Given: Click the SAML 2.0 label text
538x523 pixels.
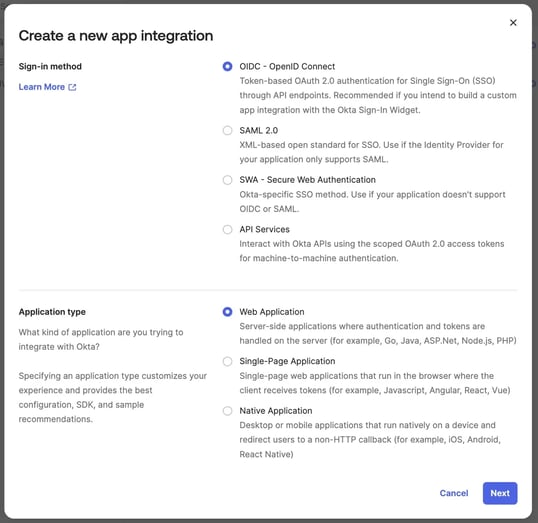Looking at the screenshot, I should [x=258, y=130].
